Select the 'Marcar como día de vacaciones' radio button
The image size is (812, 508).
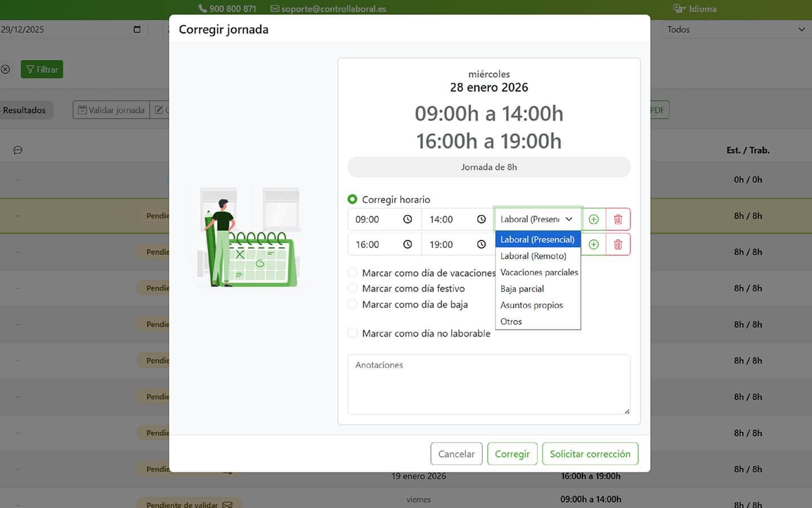tap(352, 272)
